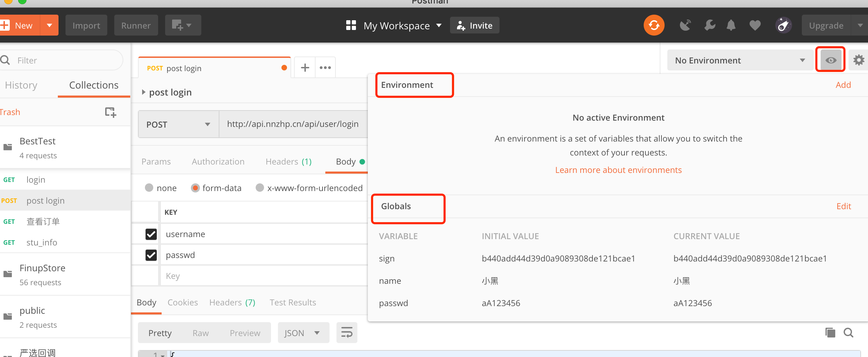Open the Runner
Image resolution: width=868 pixels, height=357 pixels.
(x=136, y=25)
